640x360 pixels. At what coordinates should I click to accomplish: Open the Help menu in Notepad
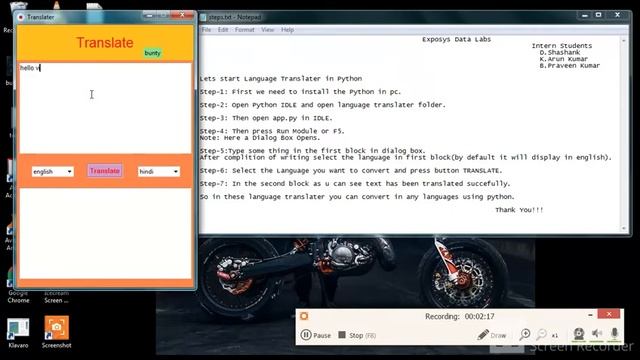[287, 30]
